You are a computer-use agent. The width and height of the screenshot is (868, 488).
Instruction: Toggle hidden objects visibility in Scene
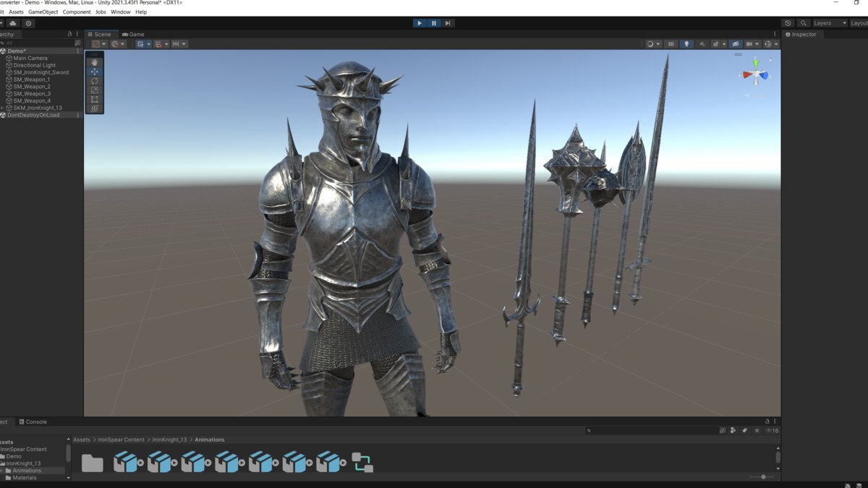pyautogui.click(x=736, y=44)
